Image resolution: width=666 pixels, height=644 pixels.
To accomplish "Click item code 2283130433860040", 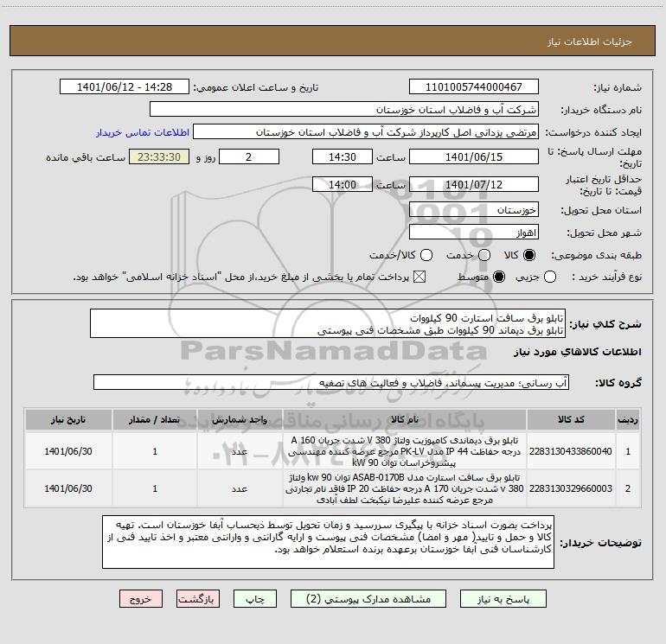I will (x=571, y=451).
